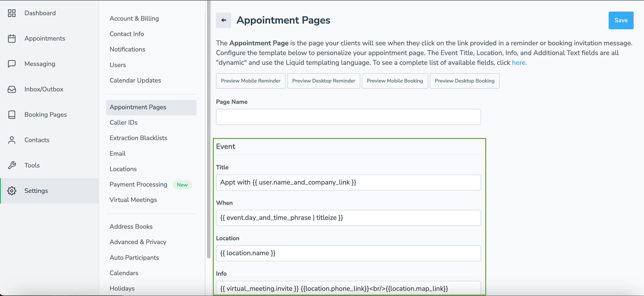
Task: Open Appointments via the calendar icon
Action: pyautogui.click(x=12, y=39)
